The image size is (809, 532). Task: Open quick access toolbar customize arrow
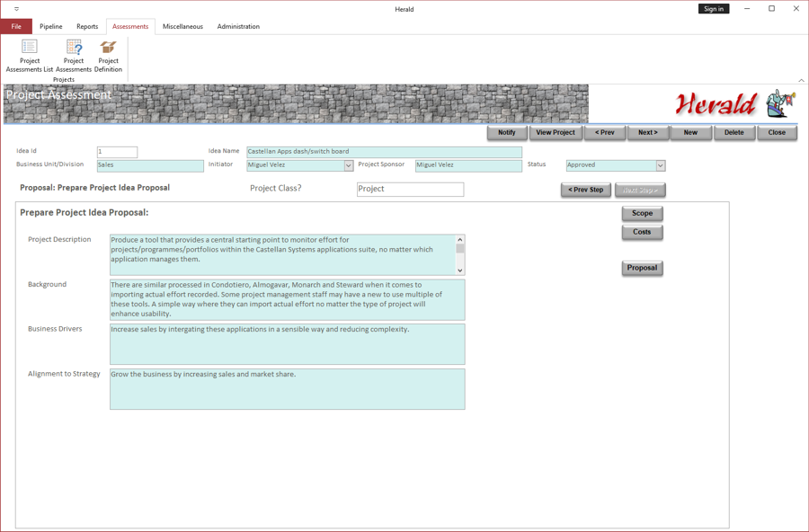[x=16, y=9]
